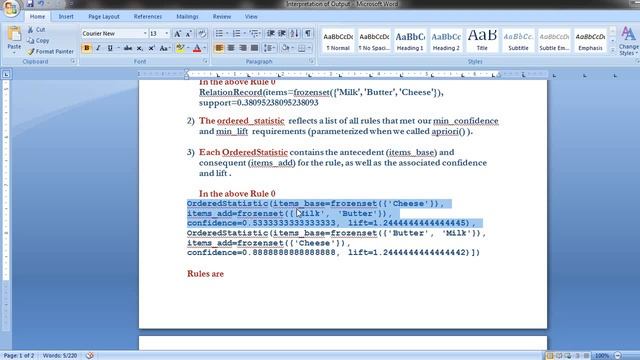Increase paragraph indent
This screenshot has height=360, width=640.
(x=282, y=33)
